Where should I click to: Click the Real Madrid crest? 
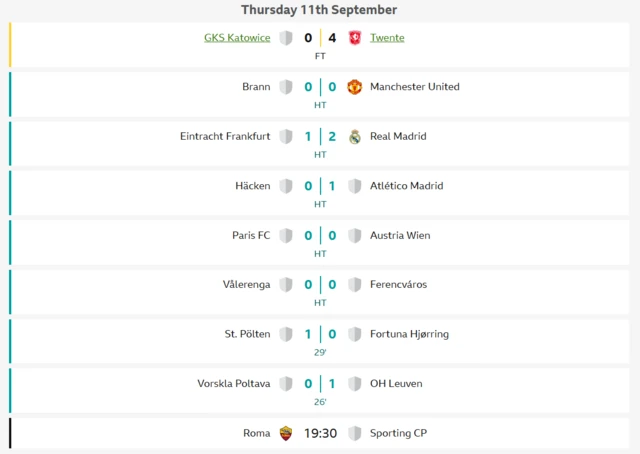[354, 137]
